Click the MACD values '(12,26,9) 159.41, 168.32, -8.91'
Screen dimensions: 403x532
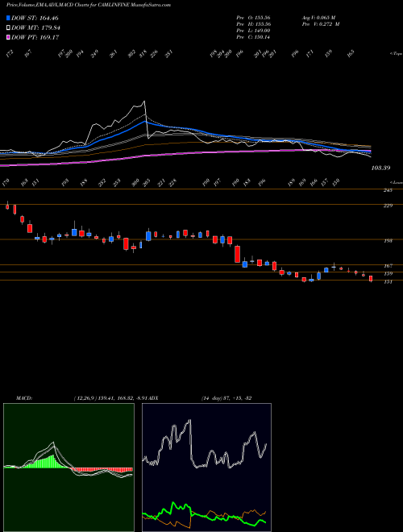110,398
